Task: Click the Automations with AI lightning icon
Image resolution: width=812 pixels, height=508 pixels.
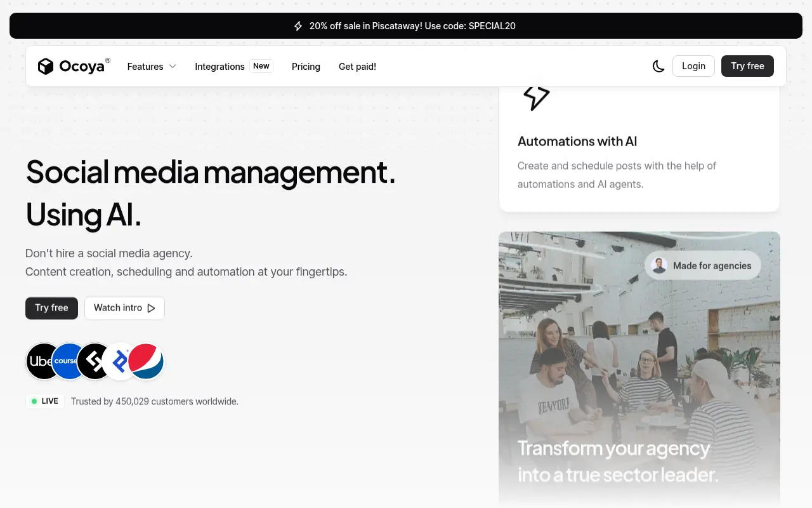Action: [x=536, y=97]
